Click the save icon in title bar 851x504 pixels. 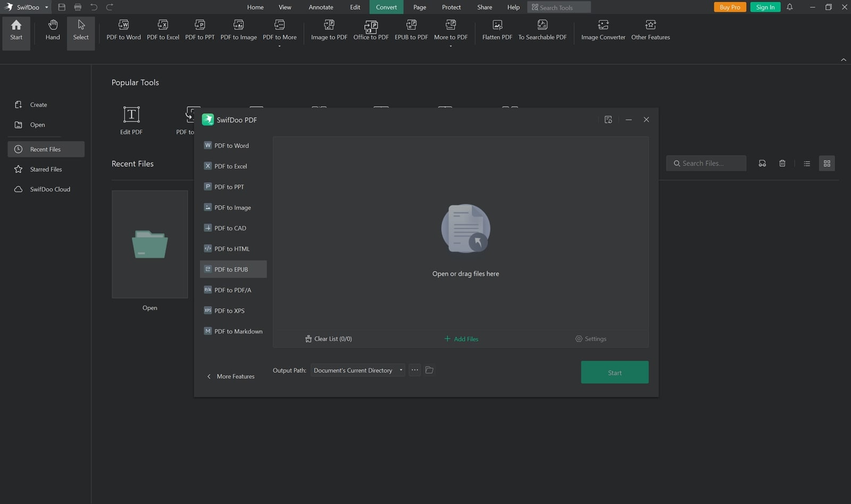click(x=62, y=7)
